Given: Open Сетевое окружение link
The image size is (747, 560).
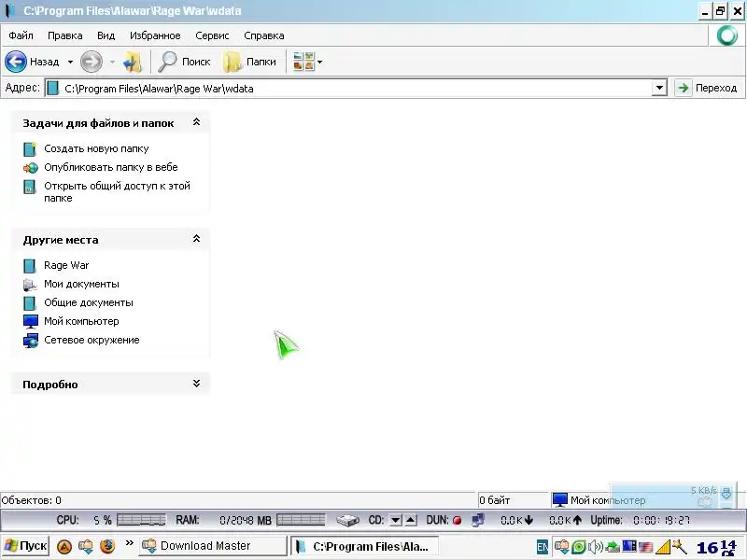Looking at the screenshot, I should tap(92, 340).
